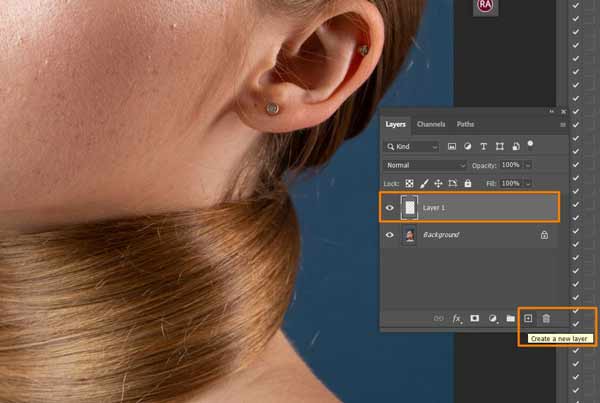Select Layer 1 thumbnail
The image size is (600, 403).
click(x=409, y=208)
